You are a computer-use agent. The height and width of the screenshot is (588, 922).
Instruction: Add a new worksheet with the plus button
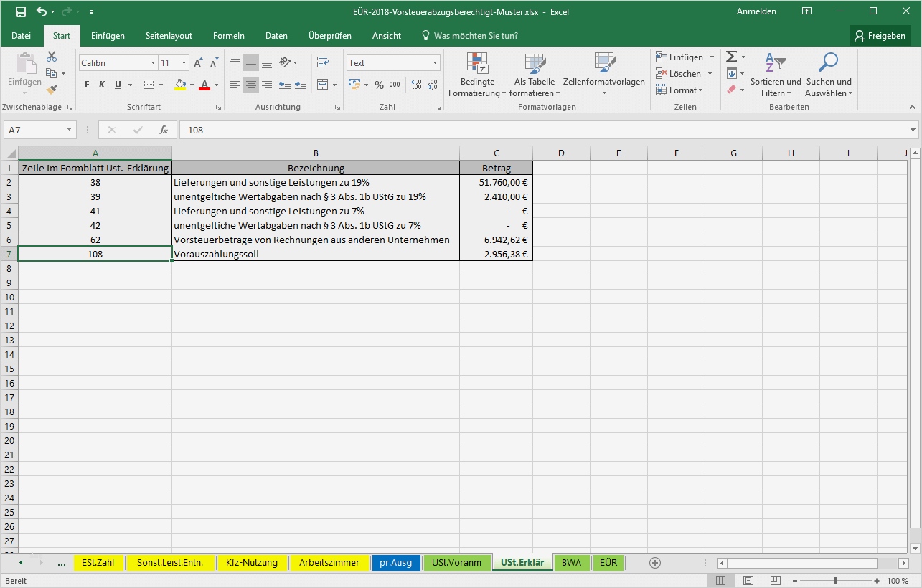click(x=654, y=563)
